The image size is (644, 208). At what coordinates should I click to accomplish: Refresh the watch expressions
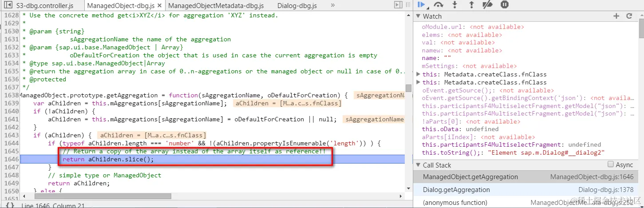pyautogui.click(x=629, y=16)
